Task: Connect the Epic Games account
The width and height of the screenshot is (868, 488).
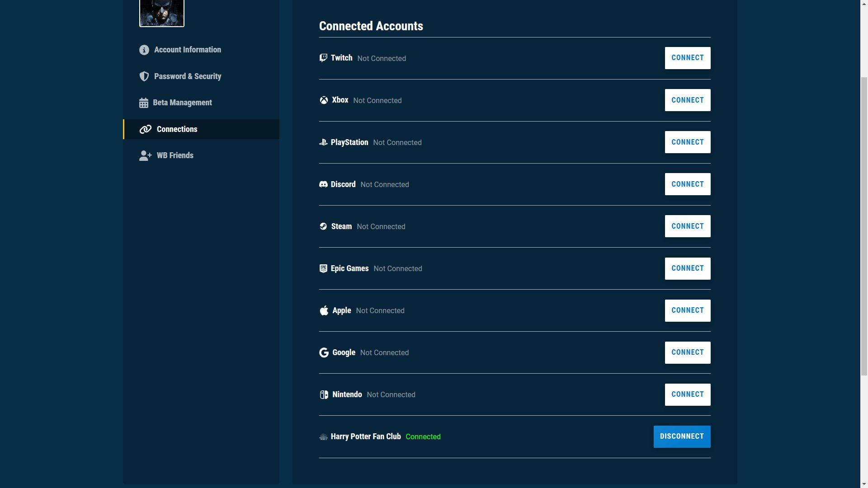Action: (x=688, y=268)
